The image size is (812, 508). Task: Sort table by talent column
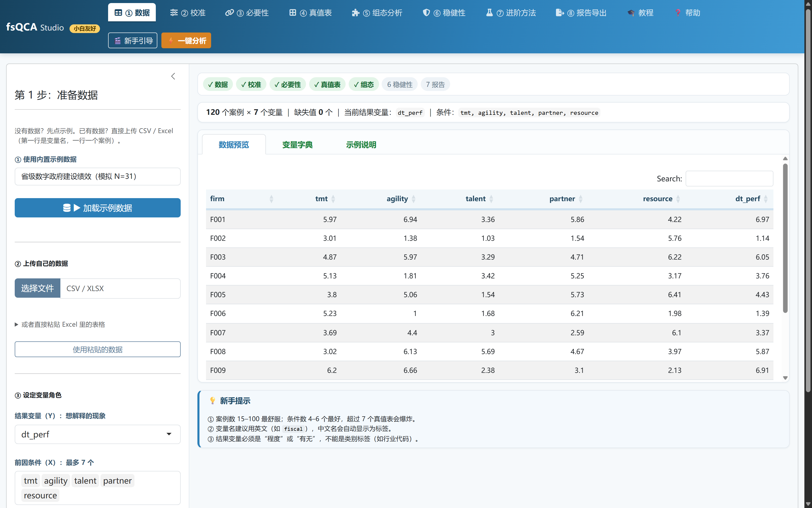click(x=460, y=199)
